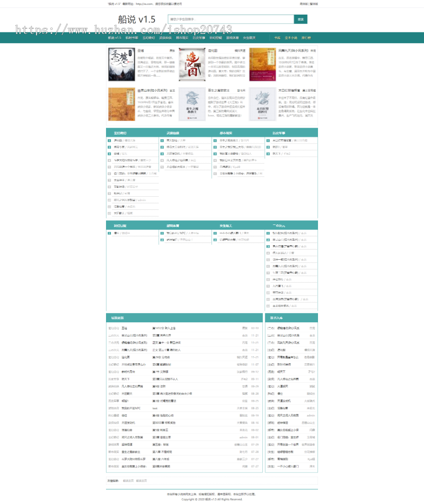Open the cover image beside 凤舞九天(陆小凤系列)
424x504 pixels.
(262, 64)
